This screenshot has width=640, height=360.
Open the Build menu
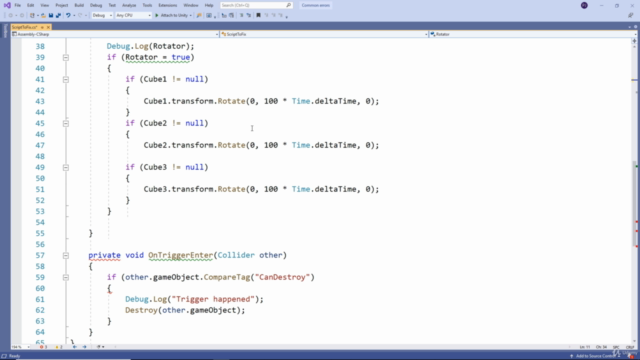[x=79, y=5]
